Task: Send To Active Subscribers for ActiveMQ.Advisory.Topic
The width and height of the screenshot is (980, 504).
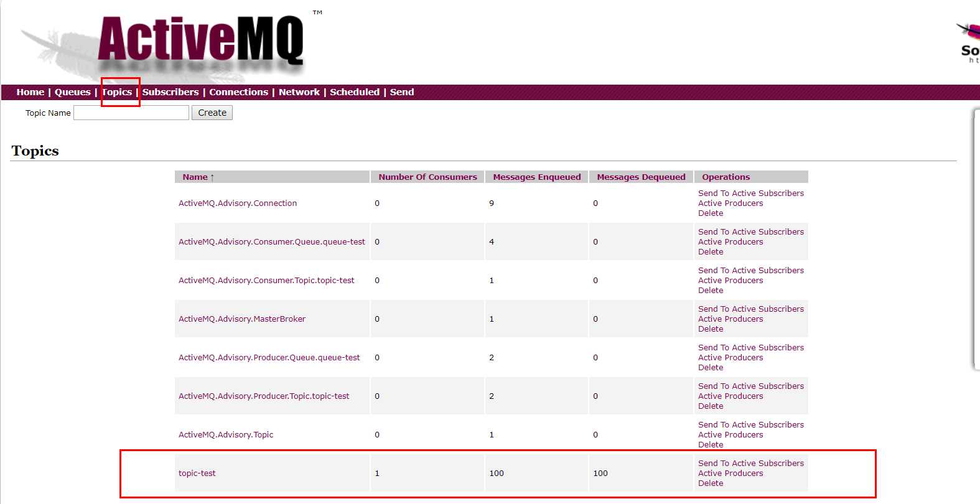Action: (x=751, y=425)
